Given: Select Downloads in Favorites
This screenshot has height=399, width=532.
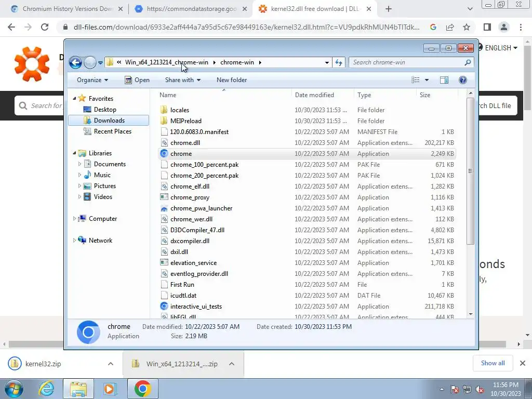Looking at the screenshot, I should pyautogui.click(x=109, y=121).
